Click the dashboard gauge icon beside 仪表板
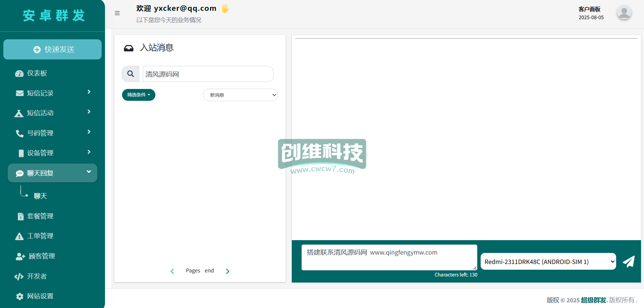This screenshot has width=644, height=308. [x=19, y=73]
